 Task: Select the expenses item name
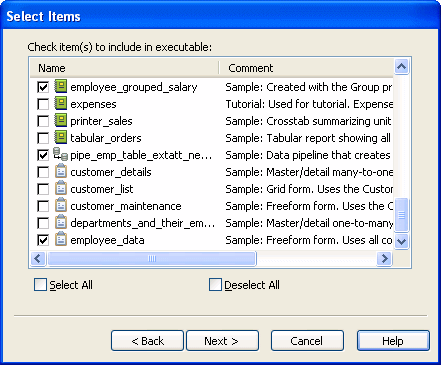pos(93,104)
